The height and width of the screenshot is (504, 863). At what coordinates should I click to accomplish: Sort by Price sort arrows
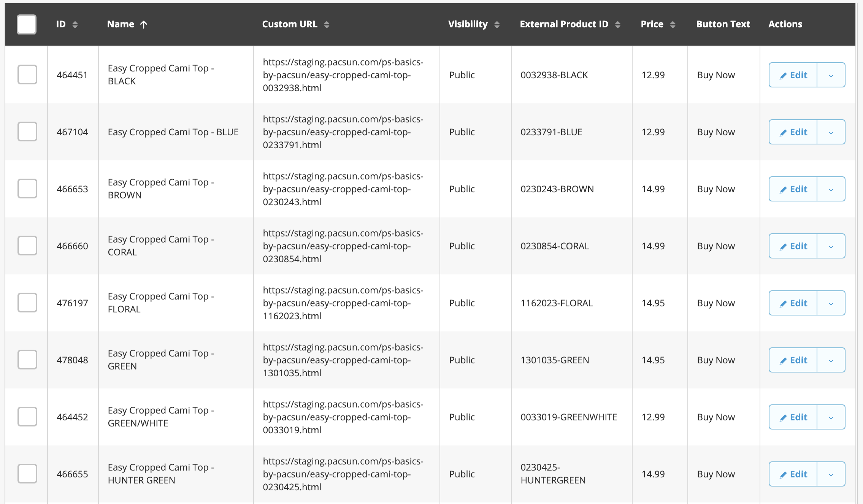[x=673, y=25]
